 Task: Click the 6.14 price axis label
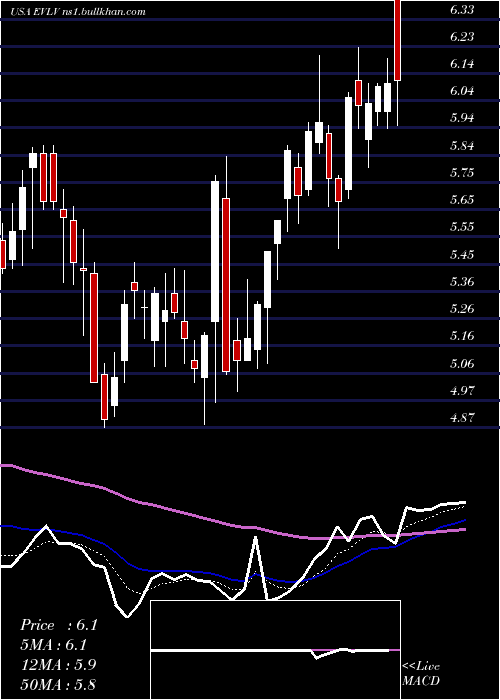click(x=462, y=64)
